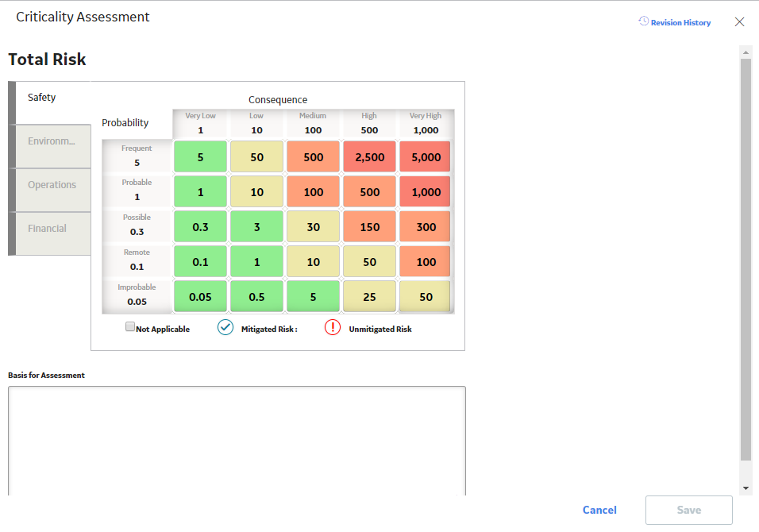
Task: Select the green 0.05 risk cell
Action: 200,296
